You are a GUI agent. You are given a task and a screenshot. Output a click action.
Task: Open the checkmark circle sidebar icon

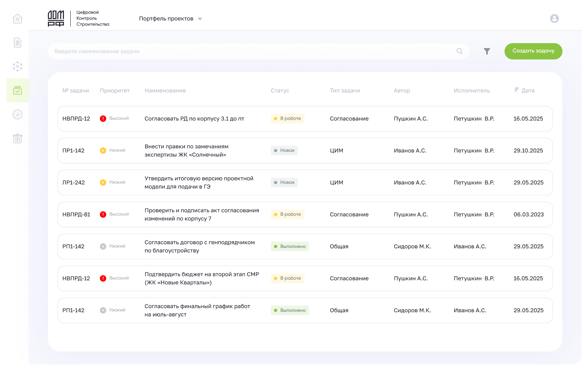pyautogui.click(x=18, y=114)
